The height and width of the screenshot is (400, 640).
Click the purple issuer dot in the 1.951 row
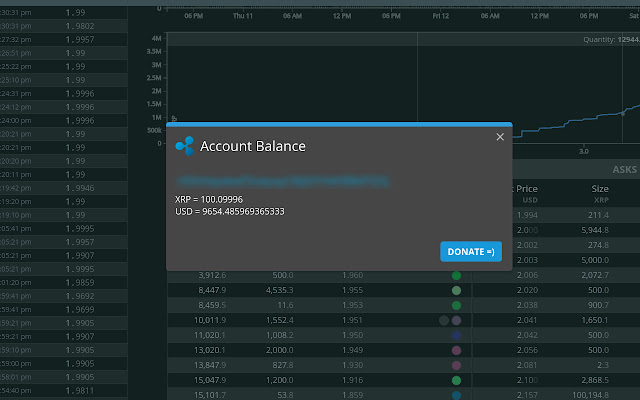(456, 320)
